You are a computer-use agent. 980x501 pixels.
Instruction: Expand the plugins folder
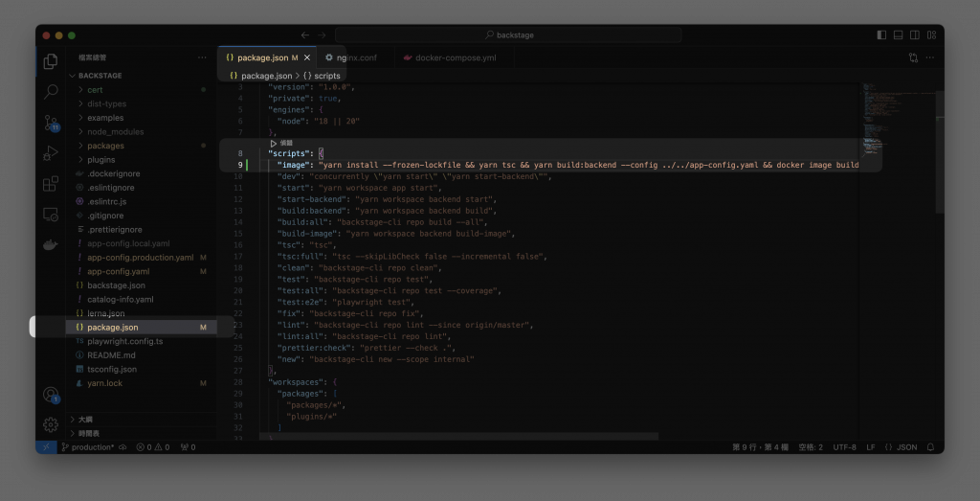pos(142,159)
